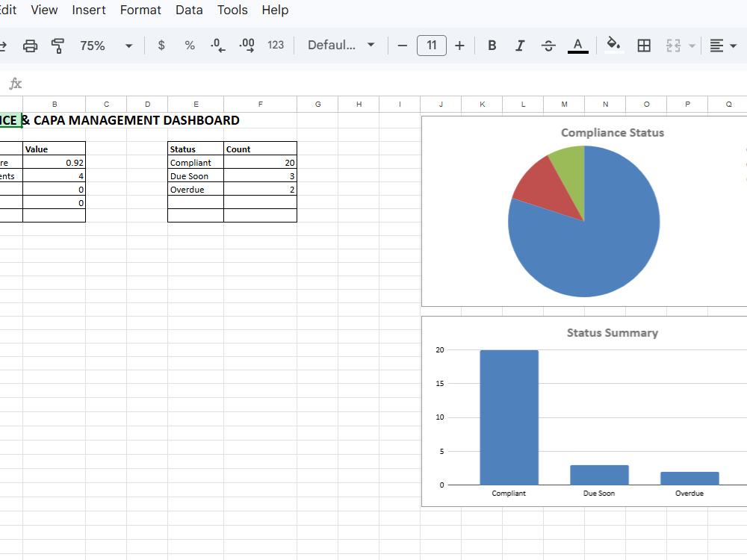The height and width of the screenshot is (560, 747).
Task: Click the font size field showing 11
Action: click(x=432, y=46)
